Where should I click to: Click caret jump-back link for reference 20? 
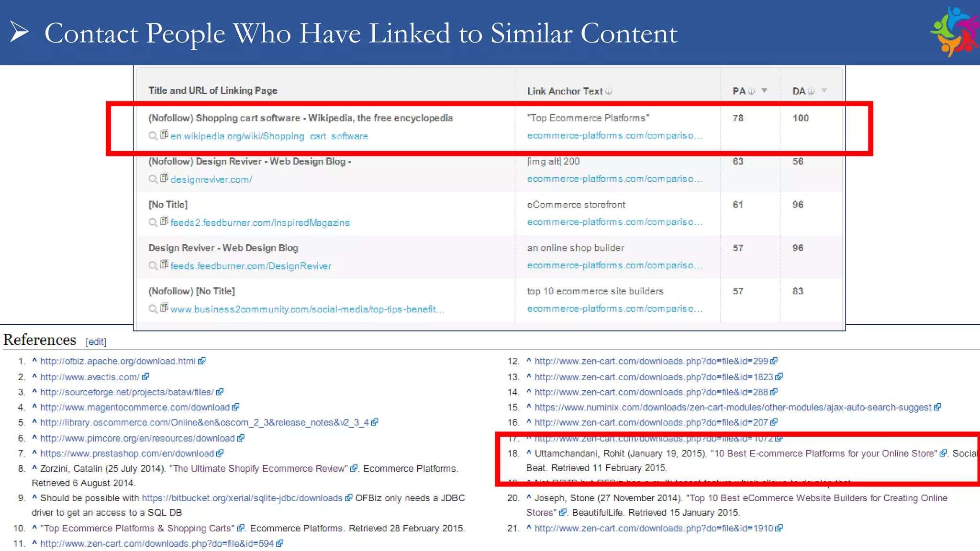tap(529, 498)
